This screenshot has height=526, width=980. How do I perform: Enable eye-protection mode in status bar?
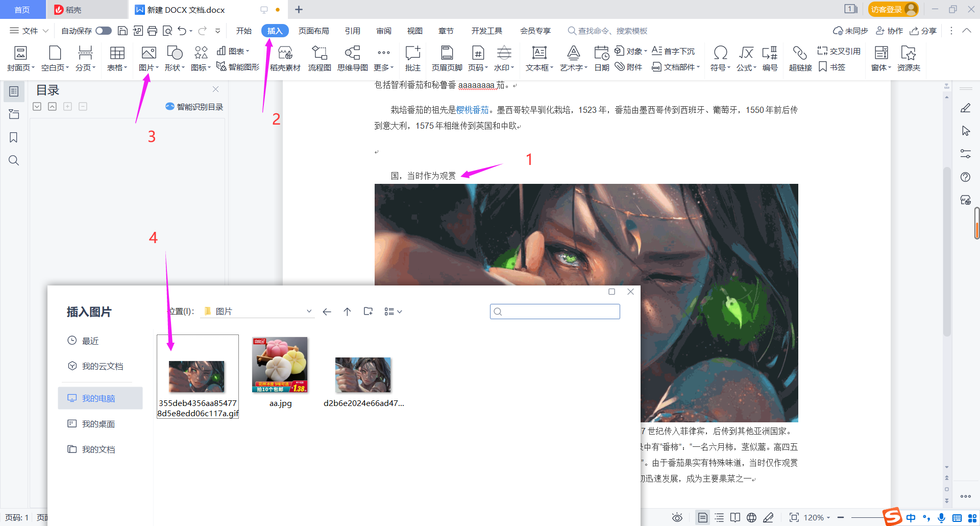point(677,517)
